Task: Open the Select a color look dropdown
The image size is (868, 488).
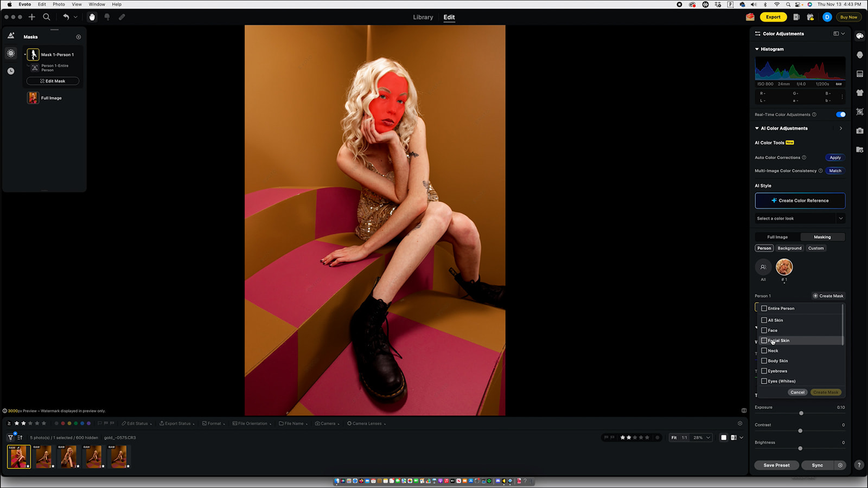Action: (x=800, y=218)
